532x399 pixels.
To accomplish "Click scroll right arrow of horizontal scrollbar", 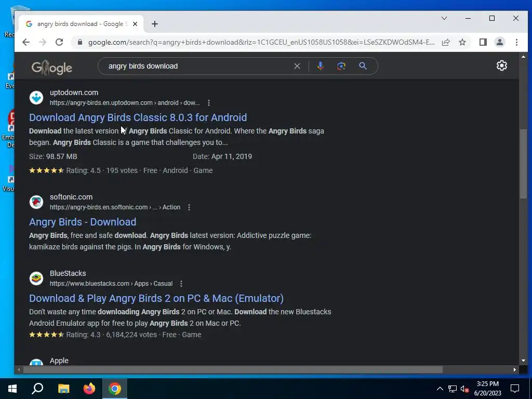I will coord(515,369).
